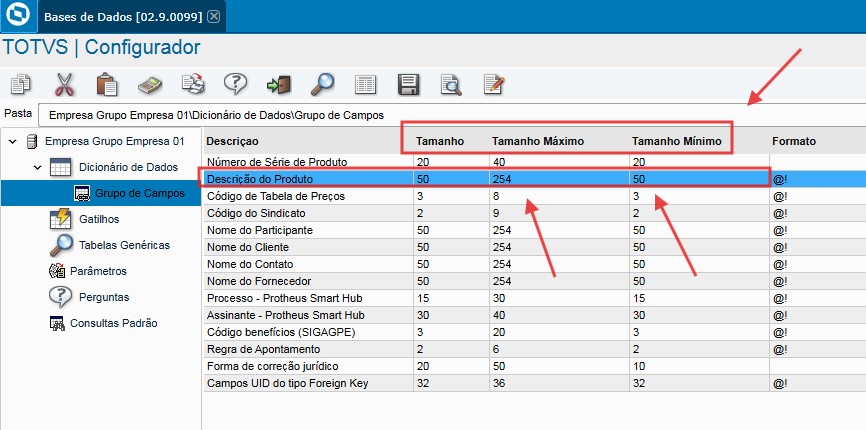Sort by the Tamanho column header
Image resolution: width=866 pixels, height=430 pixels.
click(x=440, y=141)
